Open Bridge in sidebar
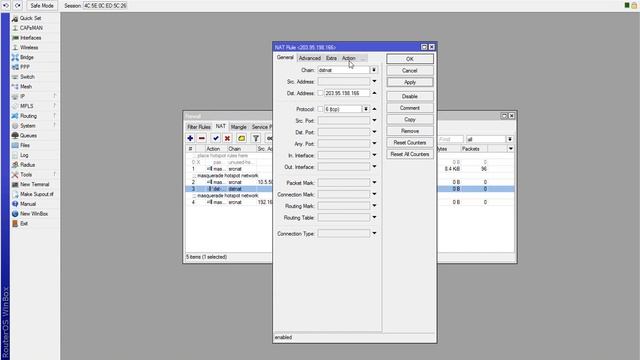Viewport: 640px width, 360px height. coord(27,58)
